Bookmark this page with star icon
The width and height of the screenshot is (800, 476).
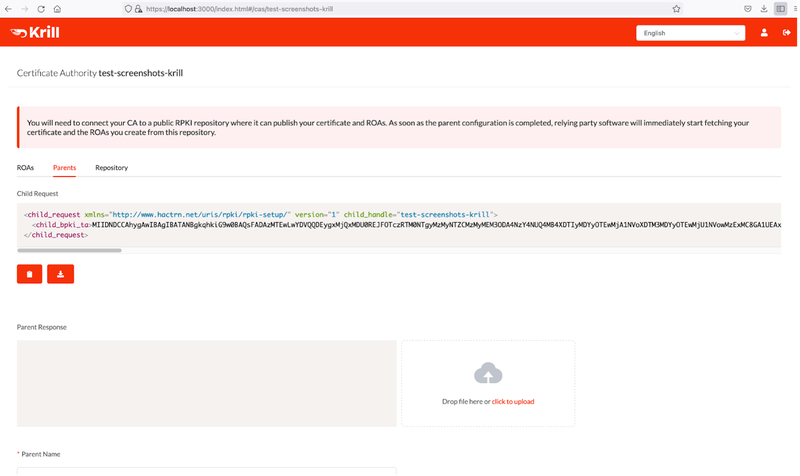pos(676,8)
